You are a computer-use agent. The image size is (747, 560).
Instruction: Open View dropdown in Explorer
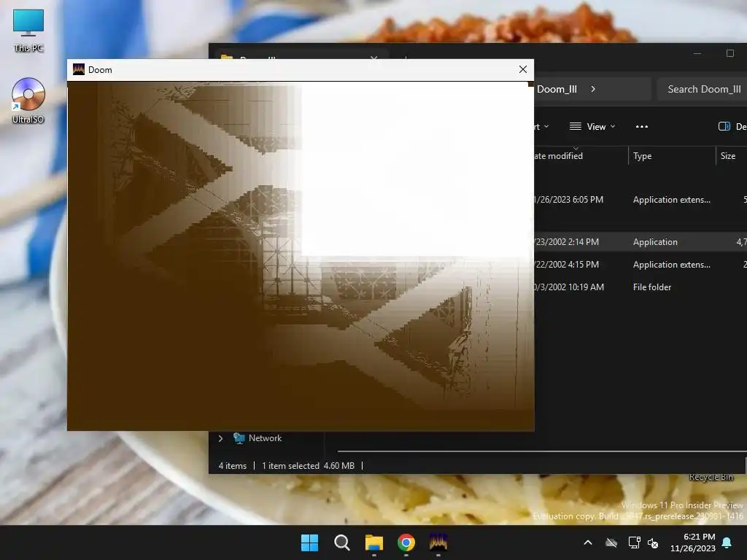[592, 127]
